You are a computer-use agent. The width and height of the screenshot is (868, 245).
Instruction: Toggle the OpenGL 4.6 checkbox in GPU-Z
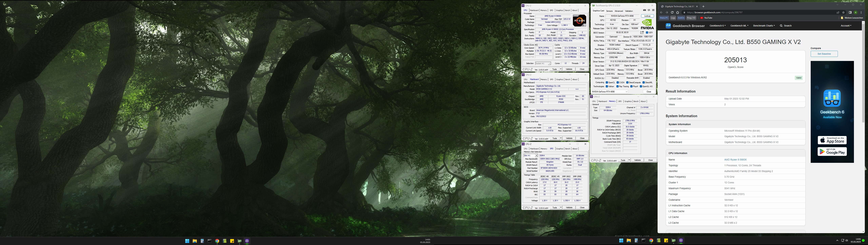(x=640, y=86)
